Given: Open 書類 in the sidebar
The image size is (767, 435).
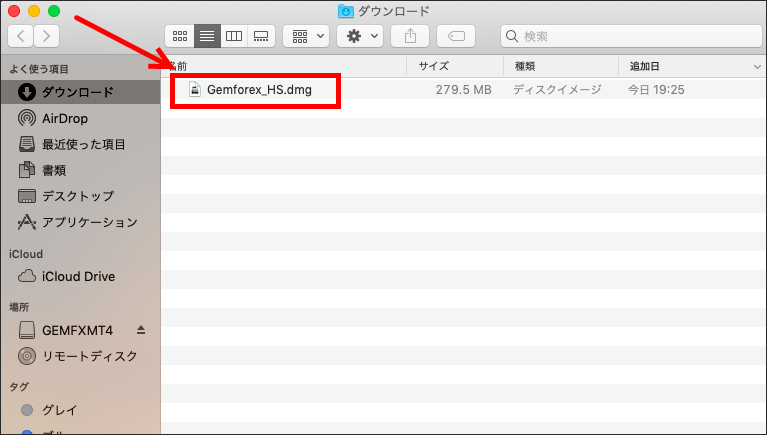Looking at the screenshot, I should 80,170.
